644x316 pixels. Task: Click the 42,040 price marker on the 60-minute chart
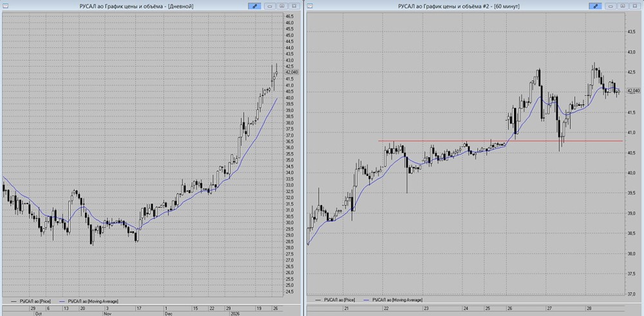[632, 91]
